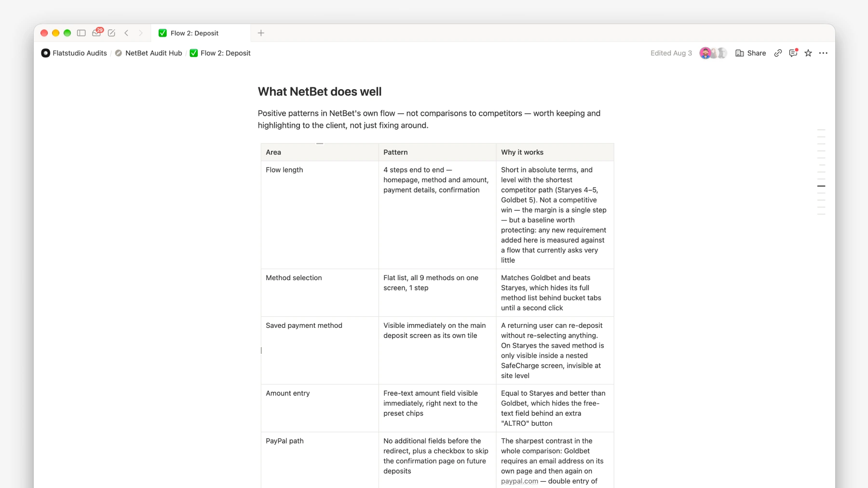Open a new tab with plus icon
The height and width of the screenshot is (488, 868).
point(261,33)
